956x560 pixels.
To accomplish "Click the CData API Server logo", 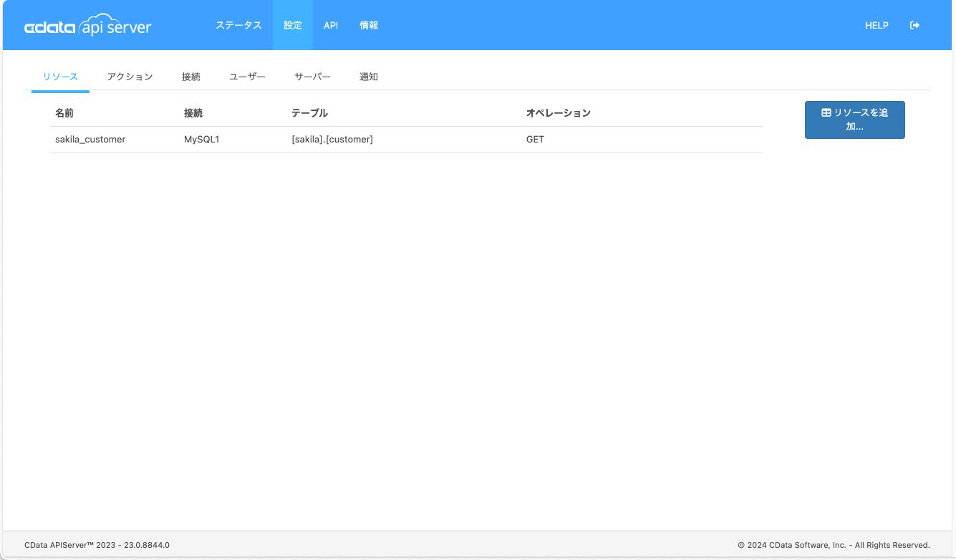I will [88, 25].
